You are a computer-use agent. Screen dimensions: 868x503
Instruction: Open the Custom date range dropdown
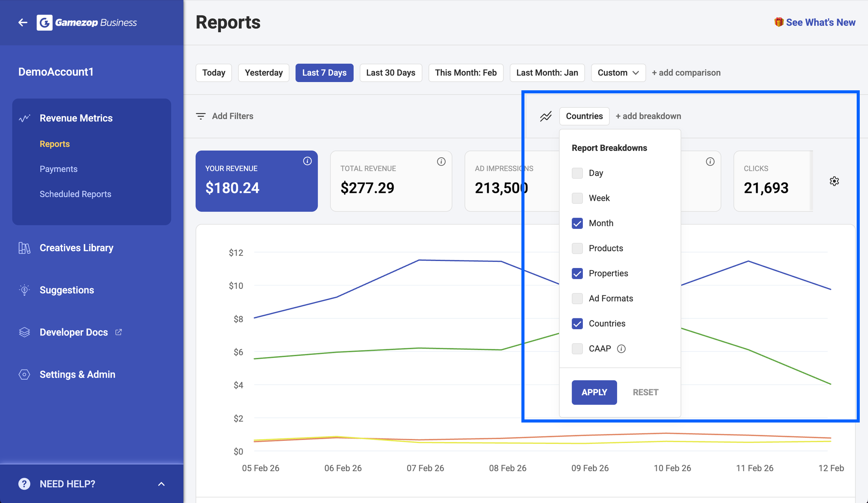coord(618,73)
